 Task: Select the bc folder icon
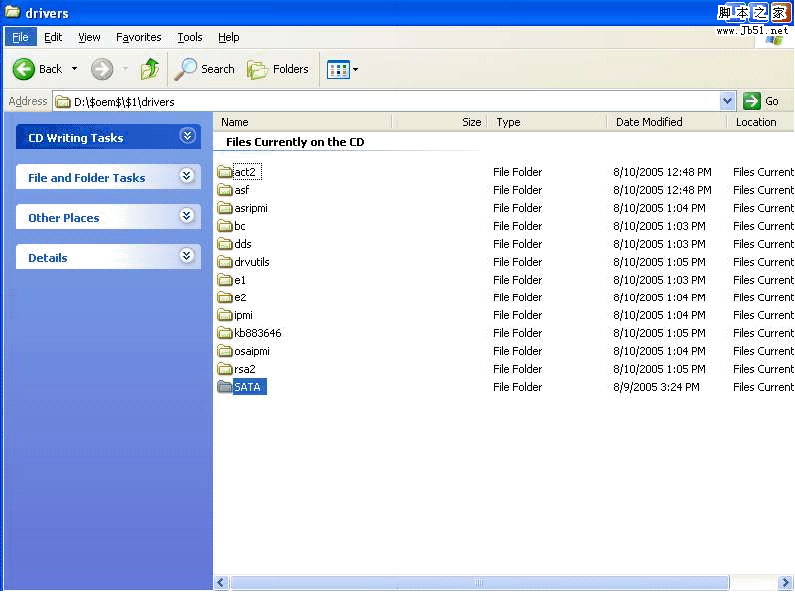[x=225, y=226]
